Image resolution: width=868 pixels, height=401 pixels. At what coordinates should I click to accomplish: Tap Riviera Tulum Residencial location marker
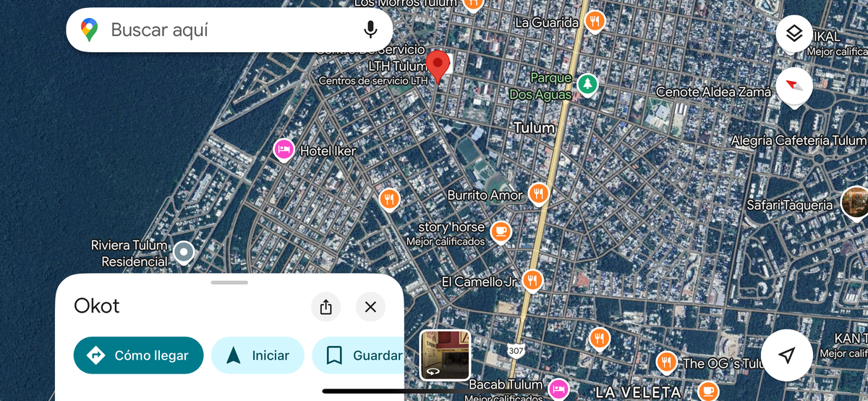pos(184,252)
